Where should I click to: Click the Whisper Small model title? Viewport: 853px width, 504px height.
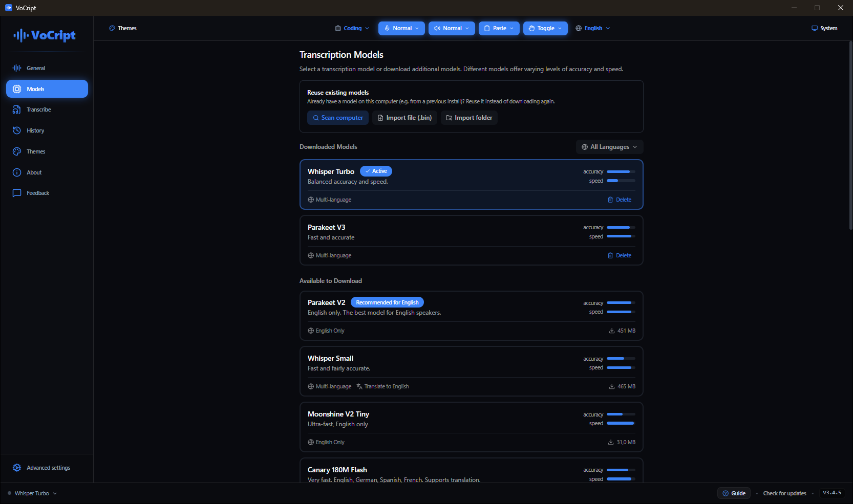click(330, 358)
